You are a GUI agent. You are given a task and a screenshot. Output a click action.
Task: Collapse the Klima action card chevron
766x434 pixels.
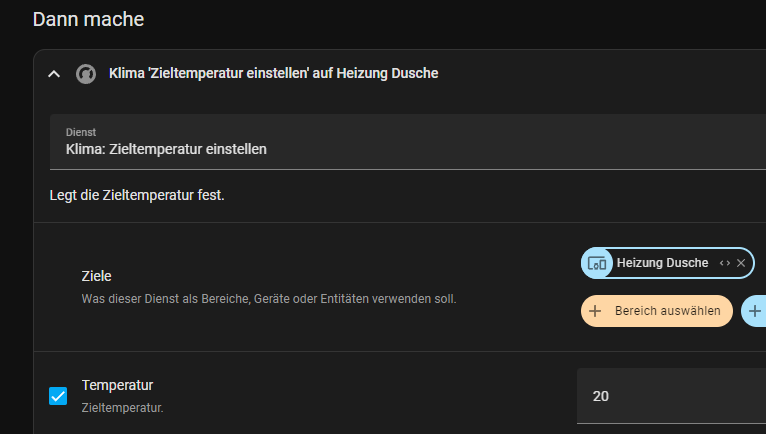pyautogui.click(x=54, y=74)
